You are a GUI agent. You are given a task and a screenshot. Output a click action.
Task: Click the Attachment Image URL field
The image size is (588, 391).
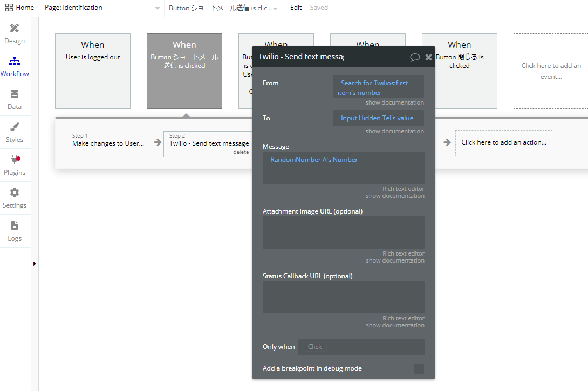tap(344, 232)
